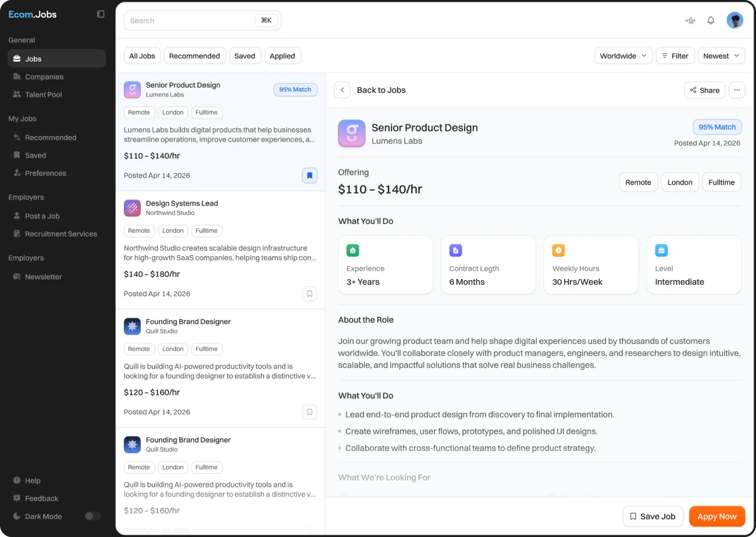
Task: Collapse the sidebar panel icon
Action: tap(101, 14)
